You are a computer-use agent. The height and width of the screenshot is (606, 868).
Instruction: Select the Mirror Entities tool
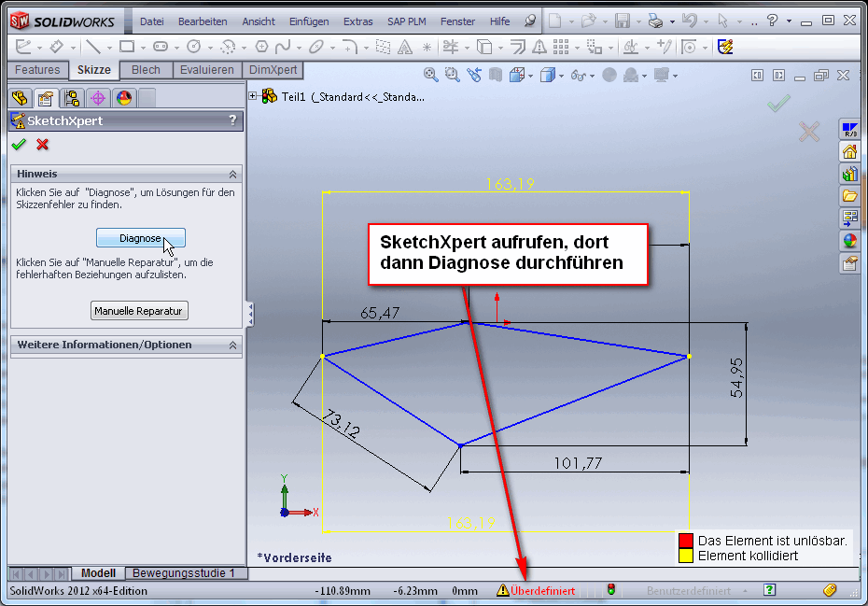(x=539, y=47)
